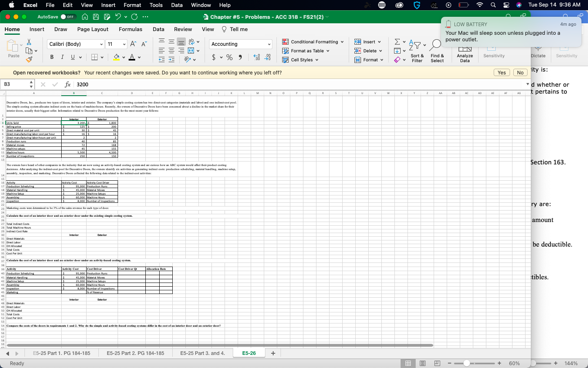Expand the Conditional Formatting menu
Screen dimensions: 588x368
[x=313, y=42]
